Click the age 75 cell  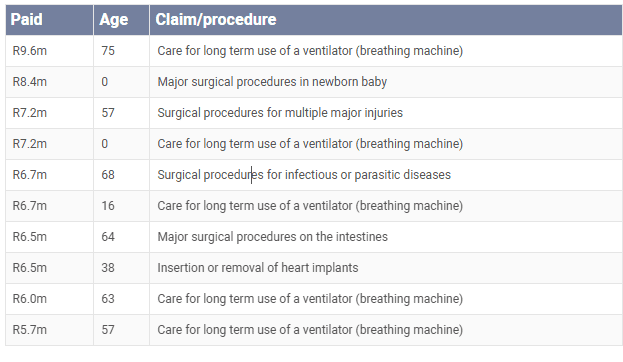[x=121, y=51]
